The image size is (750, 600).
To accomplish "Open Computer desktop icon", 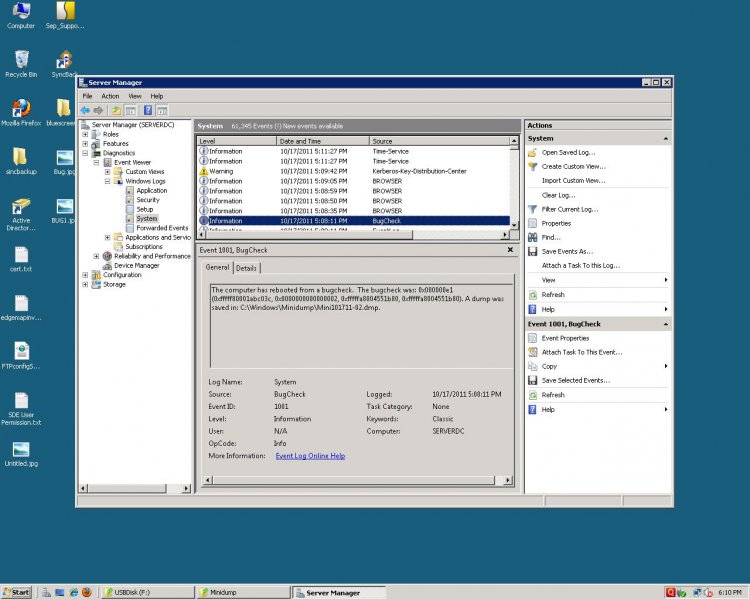I will click(21, 16).
